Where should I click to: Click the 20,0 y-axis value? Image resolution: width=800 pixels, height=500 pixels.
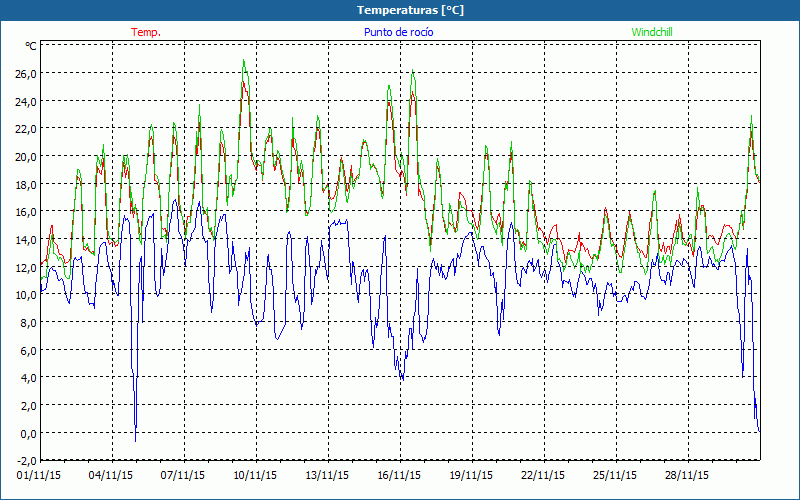point(26,157)
